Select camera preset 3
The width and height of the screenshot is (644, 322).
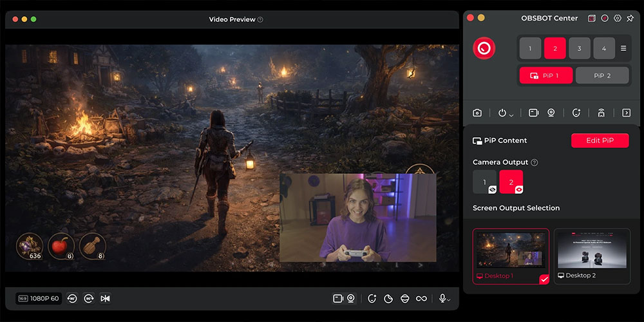point(580,48)
